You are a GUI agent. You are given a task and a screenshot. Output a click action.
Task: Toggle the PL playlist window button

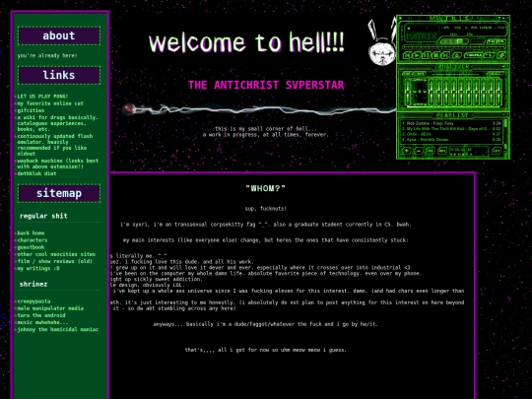[x=501, y=41]
